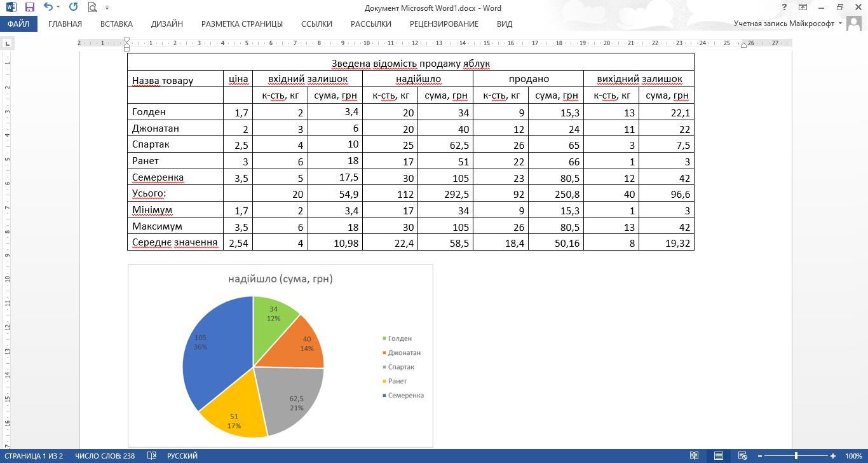This screenshot has width=868, height=463.
Task: Switch to the ВСТАВКА ribbon tab
Action: [116, 24]
